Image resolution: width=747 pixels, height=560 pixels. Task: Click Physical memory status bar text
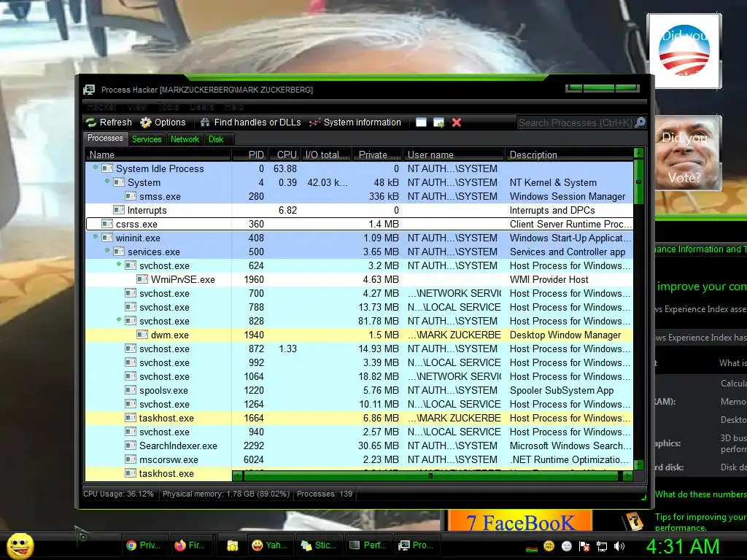[226, 494]
